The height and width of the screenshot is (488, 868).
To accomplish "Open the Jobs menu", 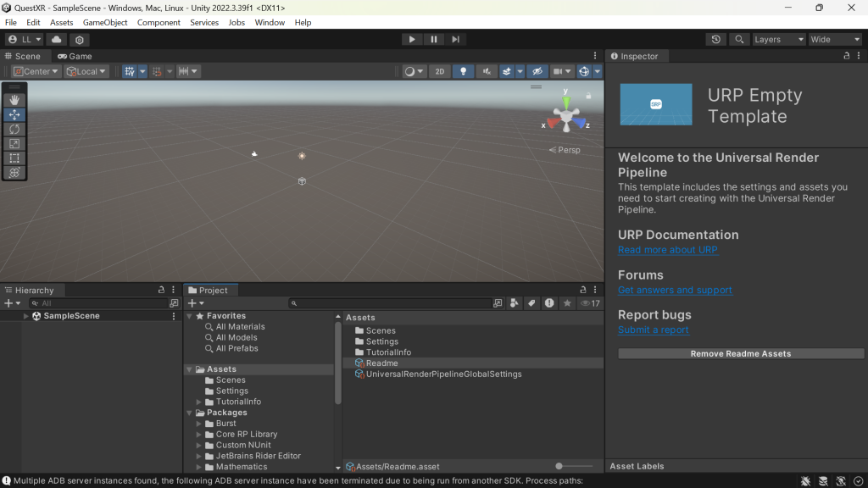I will pos(236,23).
